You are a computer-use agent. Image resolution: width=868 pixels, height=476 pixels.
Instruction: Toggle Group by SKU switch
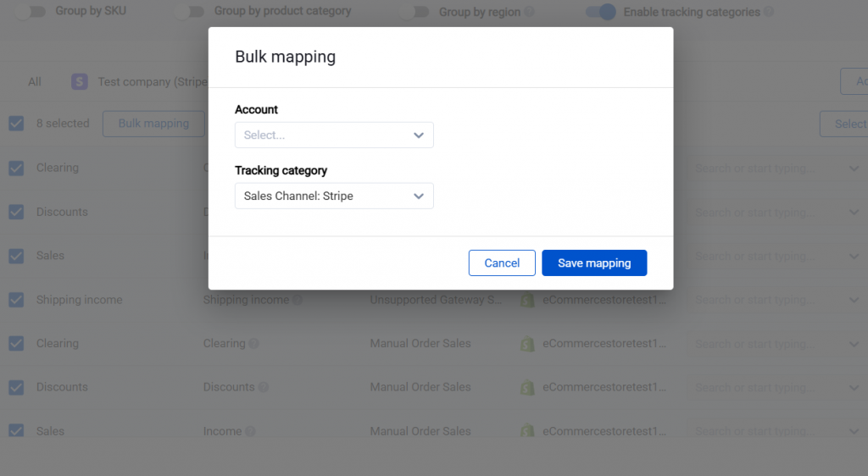tap(30, 11)
